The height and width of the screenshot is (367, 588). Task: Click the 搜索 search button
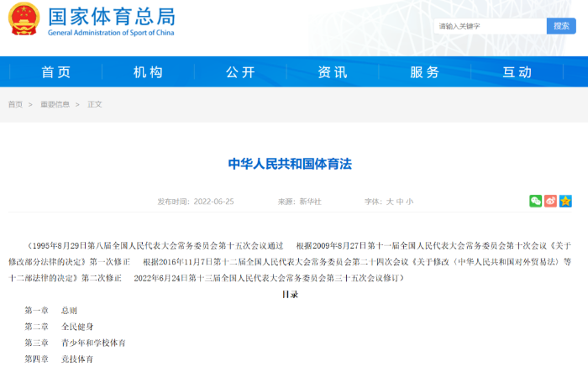[561, 26]
